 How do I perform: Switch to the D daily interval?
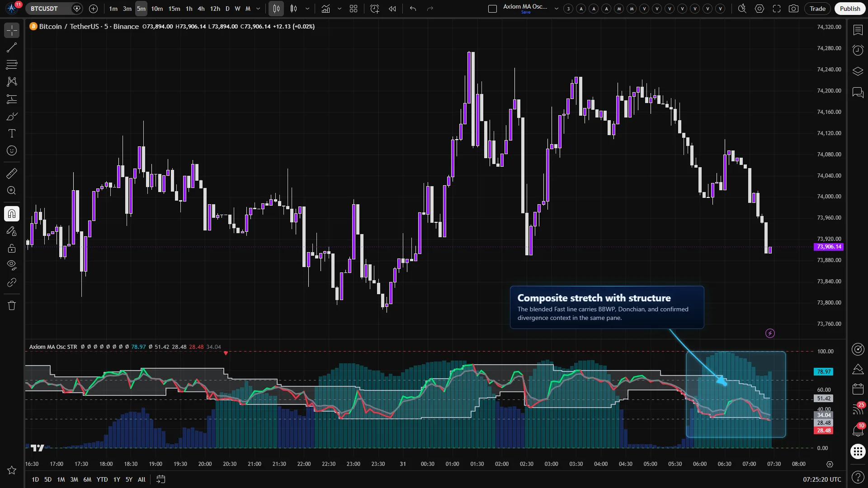[x=227, y=9]
